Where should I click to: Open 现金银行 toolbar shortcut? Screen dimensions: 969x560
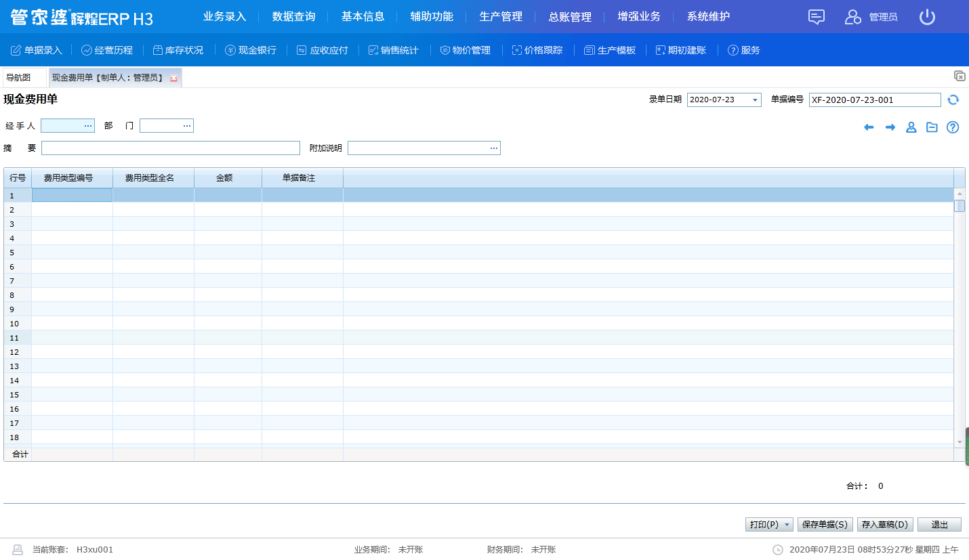tap(251, 50)
